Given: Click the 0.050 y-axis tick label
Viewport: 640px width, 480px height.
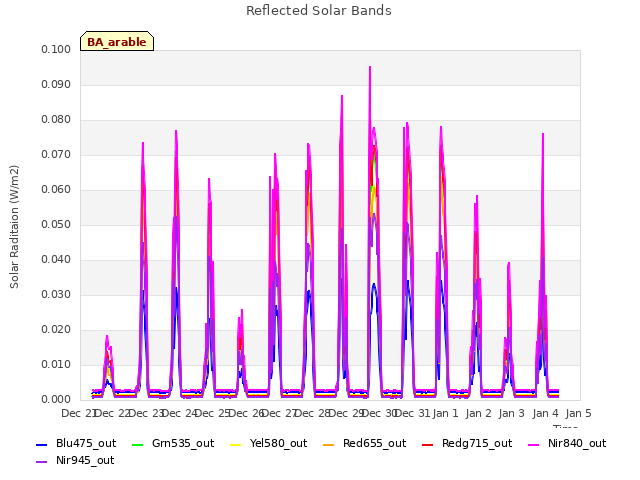Looking at the screenshot, I should 56,224.
